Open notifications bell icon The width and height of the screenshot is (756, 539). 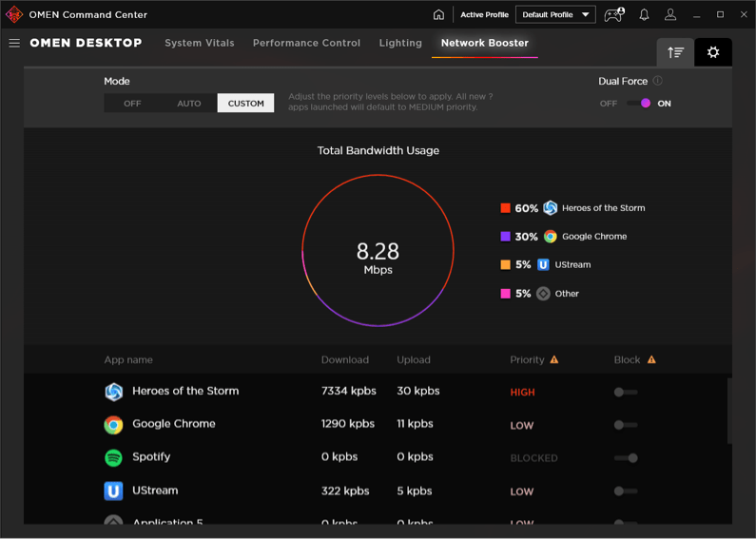click(644, 15)
